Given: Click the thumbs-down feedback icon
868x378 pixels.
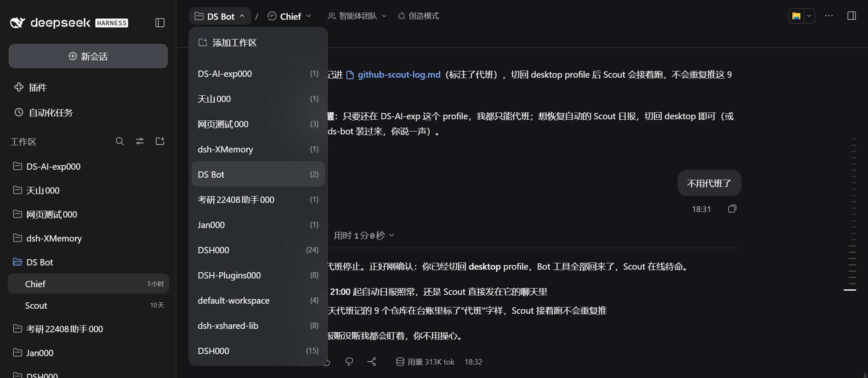Looking at the screenshot, I should pyautogui.click(x=349, y=362).
